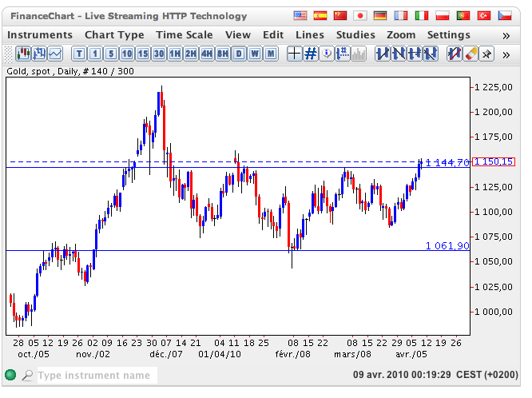Click the Type instrument name search field
This screenshot has width=532, height=398.
tap(96, 375)
